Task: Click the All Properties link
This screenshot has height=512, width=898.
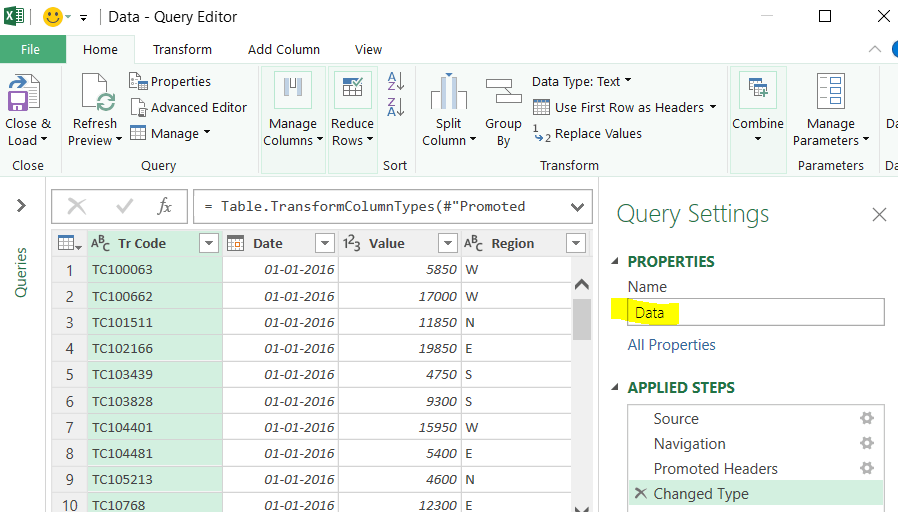Action: pos(671,345)
